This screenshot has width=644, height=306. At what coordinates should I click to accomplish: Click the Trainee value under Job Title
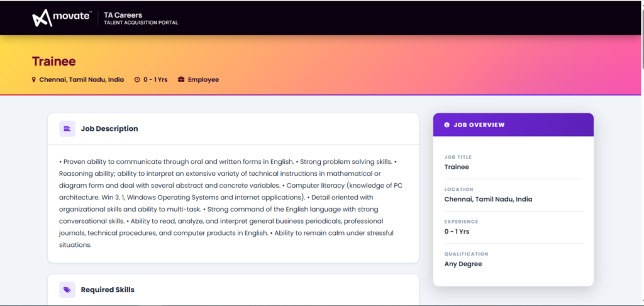[457, 167]
